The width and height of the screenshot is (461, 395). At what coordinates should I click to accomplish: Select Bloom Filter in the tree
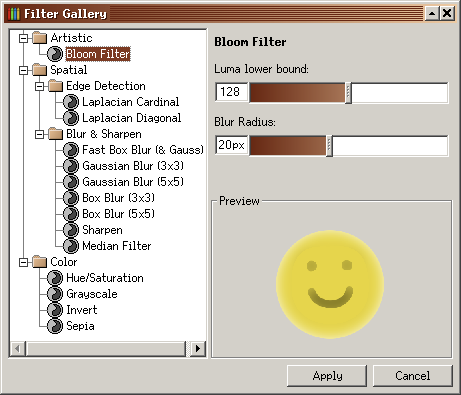click(x=98, y=54)
